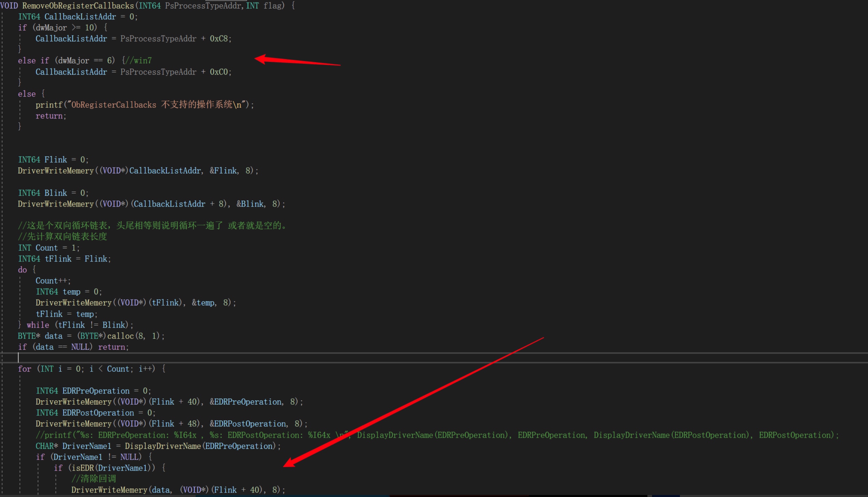The height and width of the screenshot is (497, 868).
Task: Click the 0xC8 offset value
Action: tap(219, 39)
